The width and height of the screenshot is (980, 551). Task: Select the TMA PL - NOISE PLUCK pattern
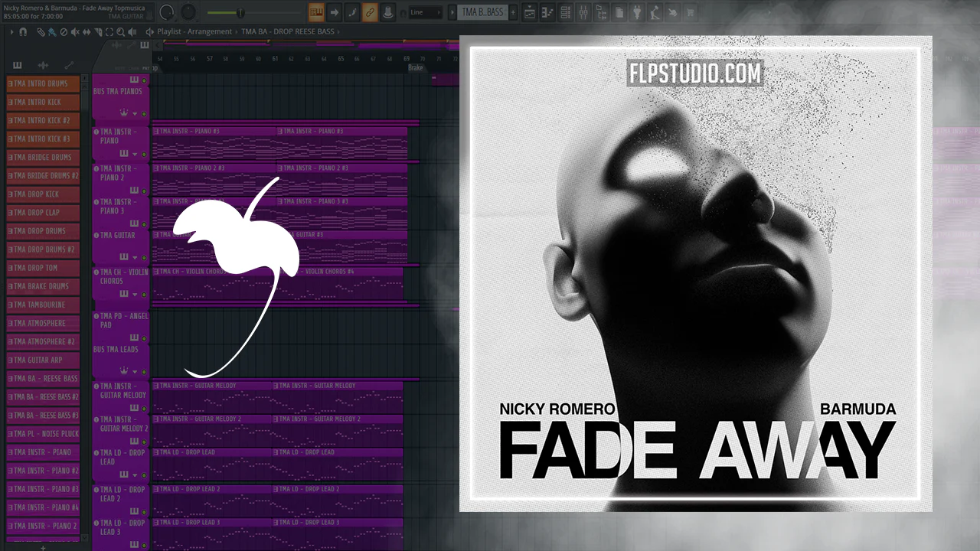43,434
